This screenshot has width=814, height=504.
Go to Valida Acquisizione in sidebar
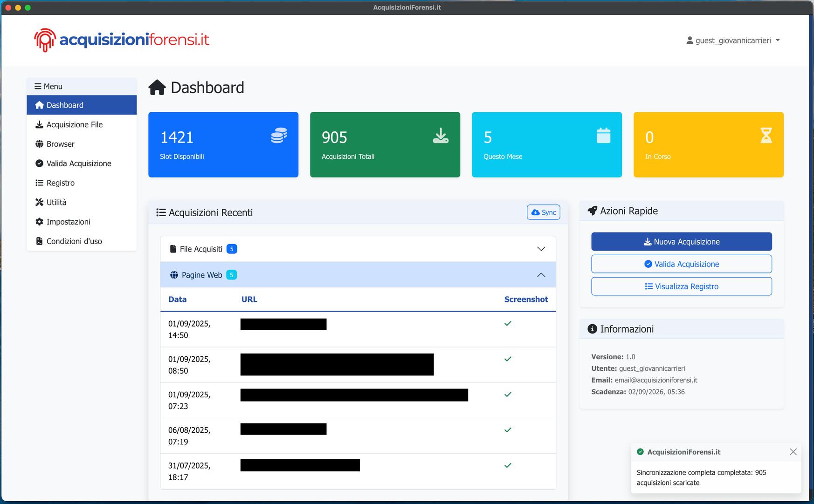coord(82,163)
